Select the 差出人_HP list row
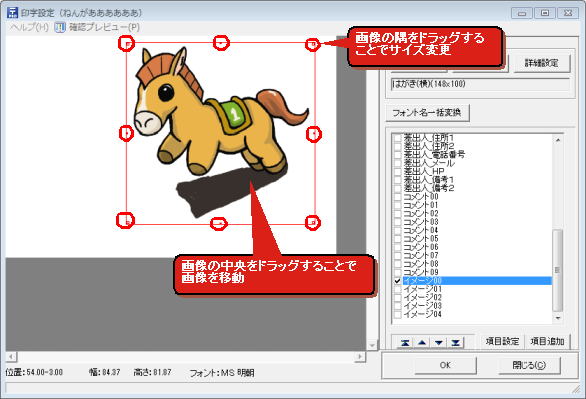 pos(476,171)
